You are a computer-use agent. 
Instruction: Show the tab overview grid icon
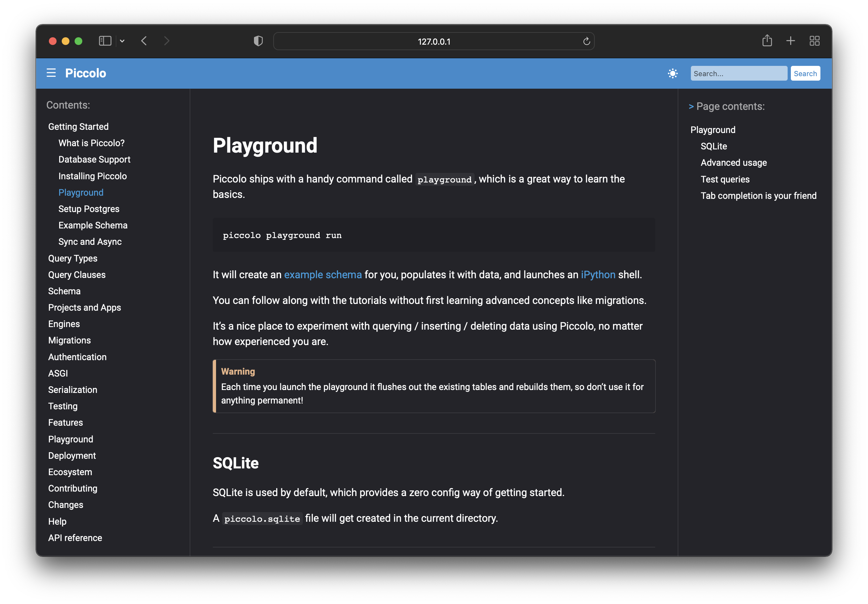[x=814, y=41]
